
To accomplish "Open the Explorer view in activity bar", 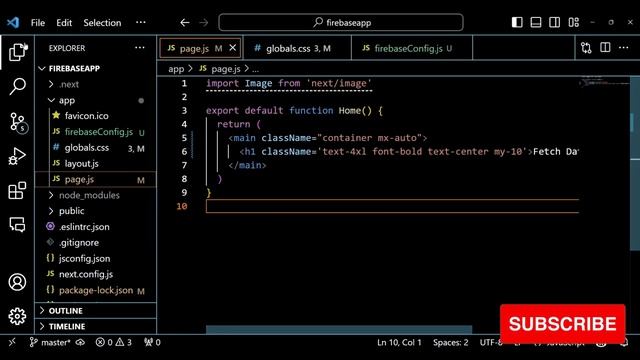I will [x=18, y=52].
